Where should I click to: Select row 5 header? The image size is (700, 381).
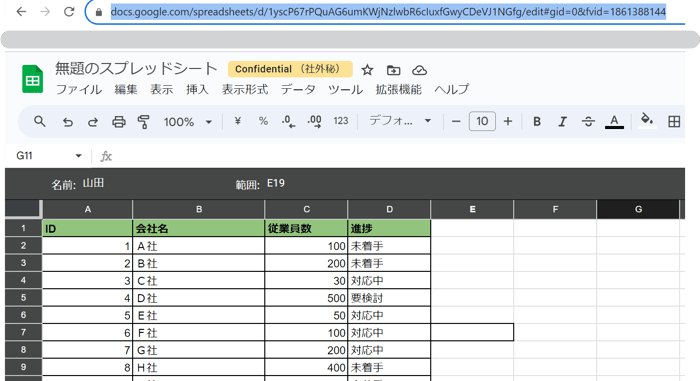[x=23, y=297]
